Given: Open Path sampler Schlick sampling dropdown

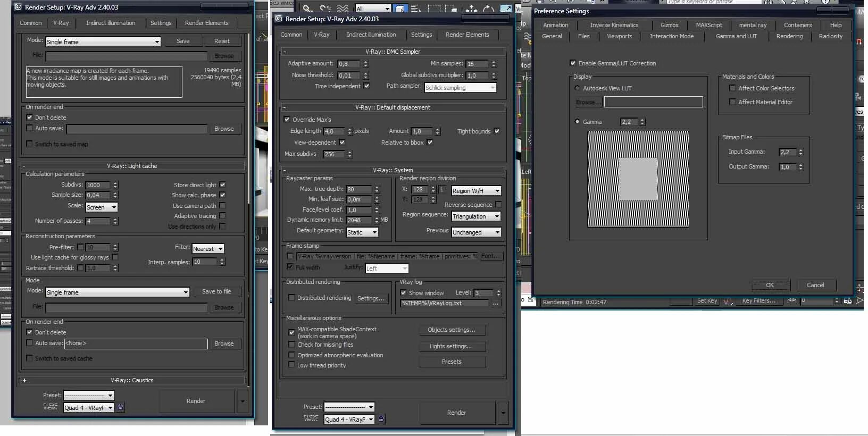Looking at the screenshot, I should coord(461,88).
